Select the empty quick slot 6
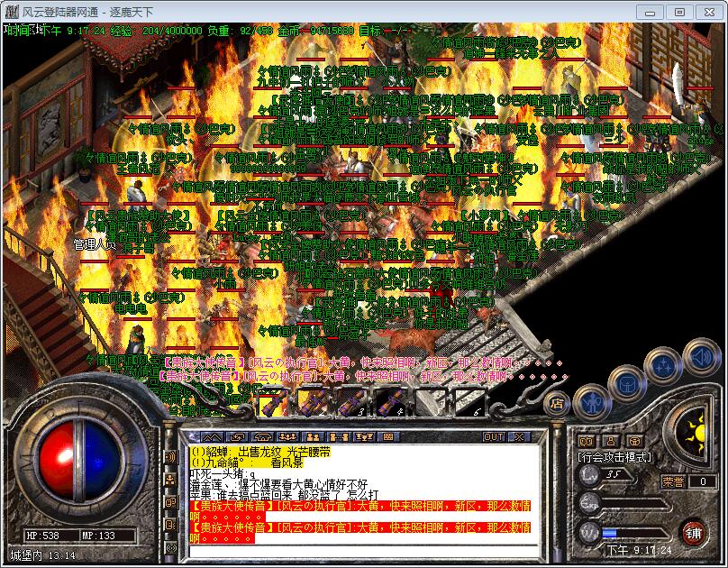 point(470,402)
